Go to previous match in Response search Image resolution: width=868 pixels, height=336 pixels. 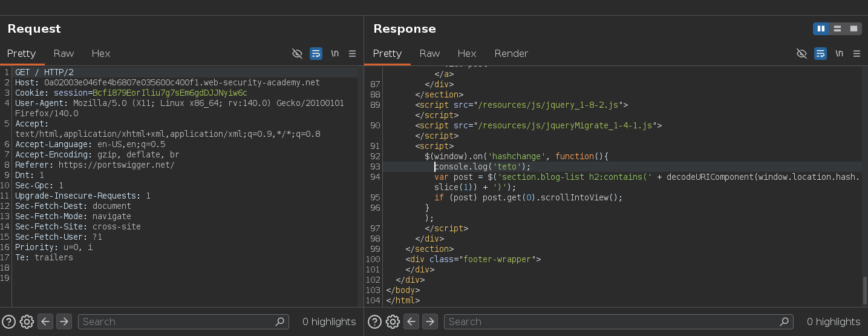pyautogui.click(x=411, y=321)
